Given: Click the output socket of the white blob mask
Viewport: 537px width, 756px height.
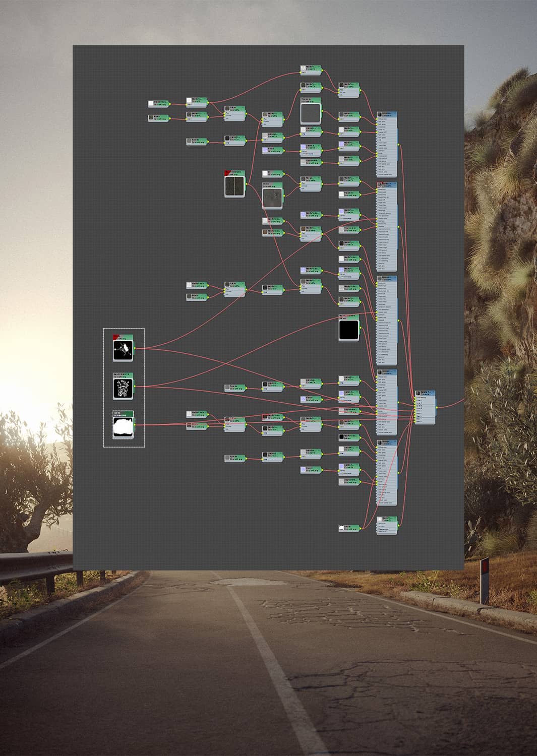Looking at the screenshot, I should coord(135,425).
